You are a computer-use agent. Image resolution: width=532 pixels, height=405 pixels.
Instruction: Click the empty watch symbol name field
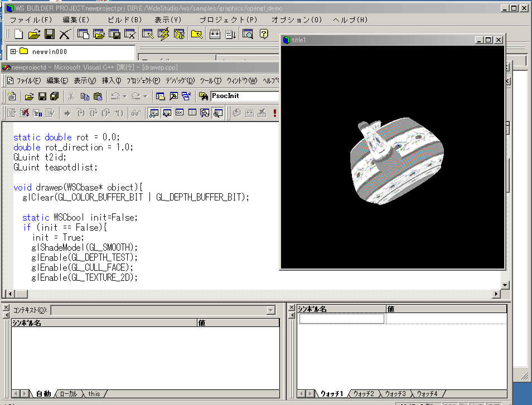coord(341,319)
